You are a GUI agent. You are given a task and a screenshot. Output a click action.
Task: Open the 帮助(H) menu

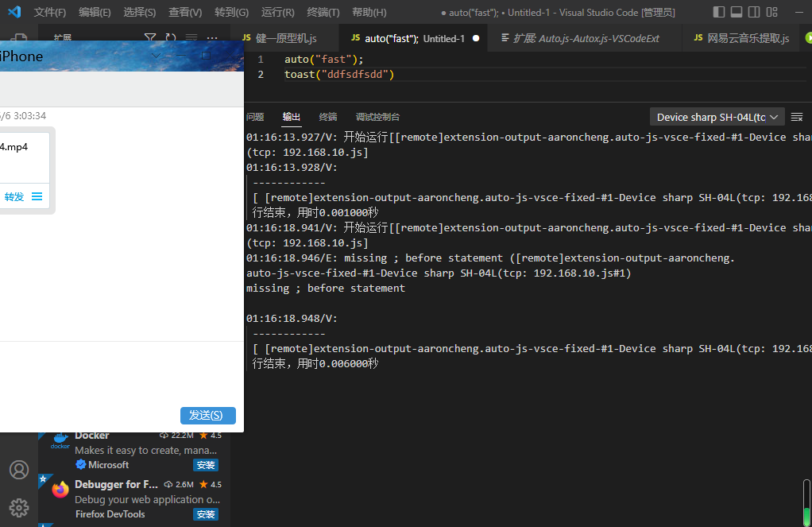tap(369, 12)
